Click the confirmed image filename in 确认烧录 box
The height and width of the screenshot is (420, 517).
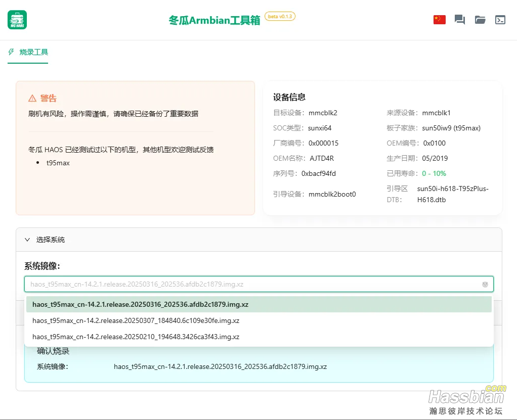(220, 366)
